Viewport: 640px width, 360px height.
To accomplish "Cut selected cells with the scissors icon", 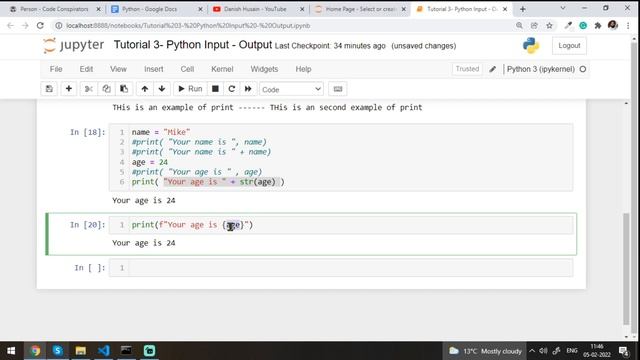I will 89,89.
